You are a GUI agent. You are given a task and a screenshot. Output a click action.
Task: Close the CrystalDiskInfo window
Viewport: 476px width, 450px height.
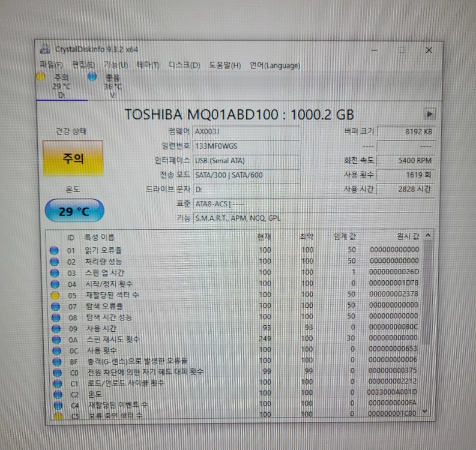pos(429,50)
